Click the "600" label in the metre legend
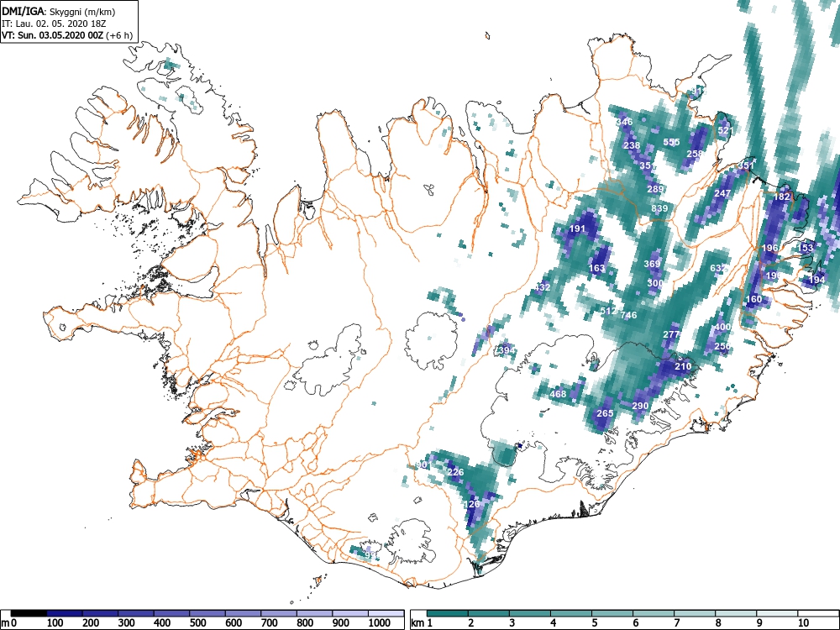This screenshot has width=840, height=630. coord(234,623)
